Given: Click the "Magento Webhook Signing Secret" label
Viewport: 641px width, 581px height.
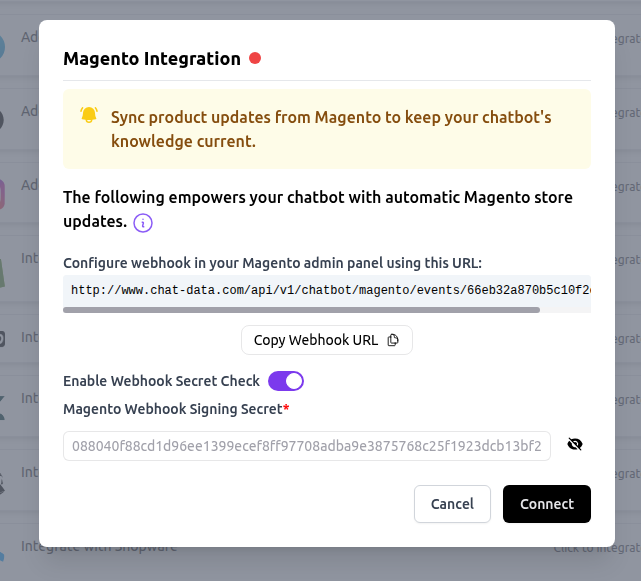Looking at the screenshot, I should click(172, 408).
